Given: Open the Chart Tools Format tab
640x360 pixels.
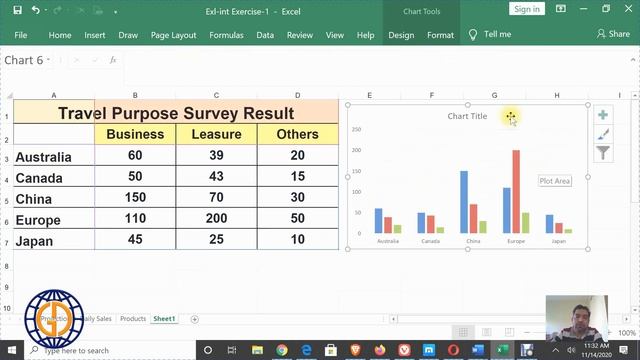Looking at the screenshot, I should [440, 36].
